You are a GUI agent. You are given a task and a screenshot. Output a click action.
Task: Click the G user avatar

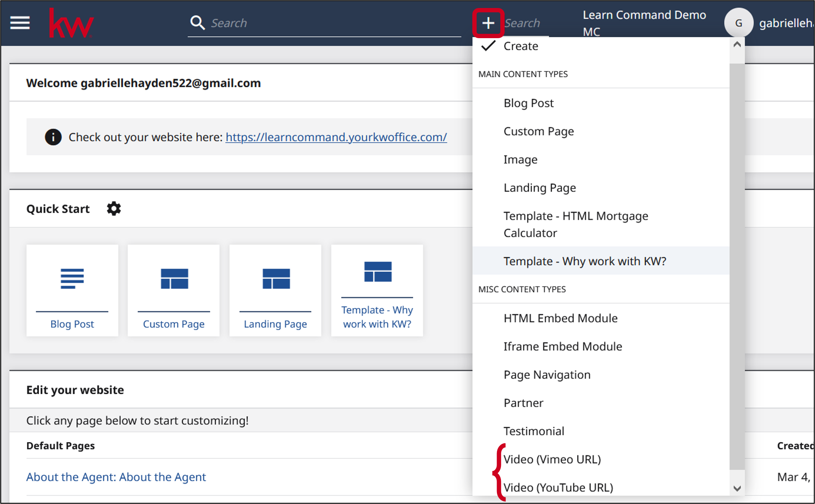[x=739, y=23]
